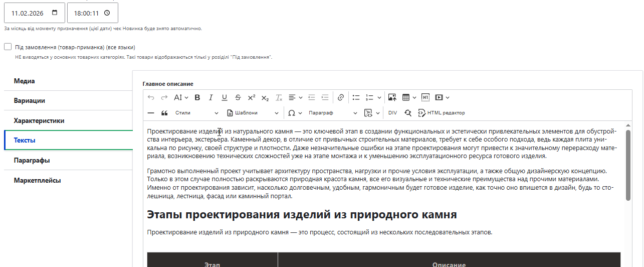Switch to the Маркетплейсы tab
Image resolution: width=644 pixels, height=267 pixels.
click(68, 180)
